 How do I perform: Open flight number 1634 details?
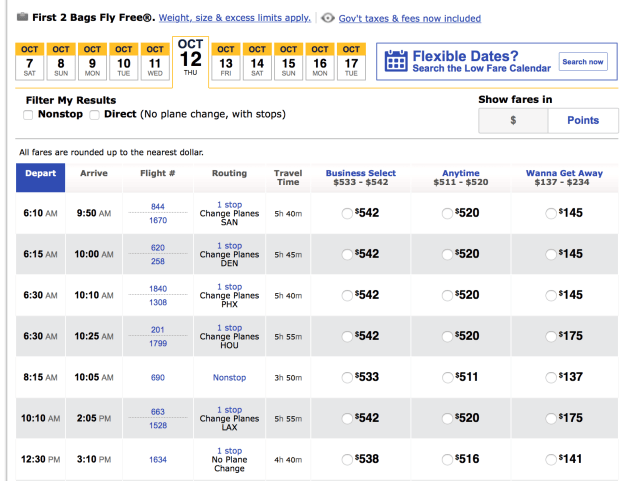pyautogui.click(x=158, y=460)
